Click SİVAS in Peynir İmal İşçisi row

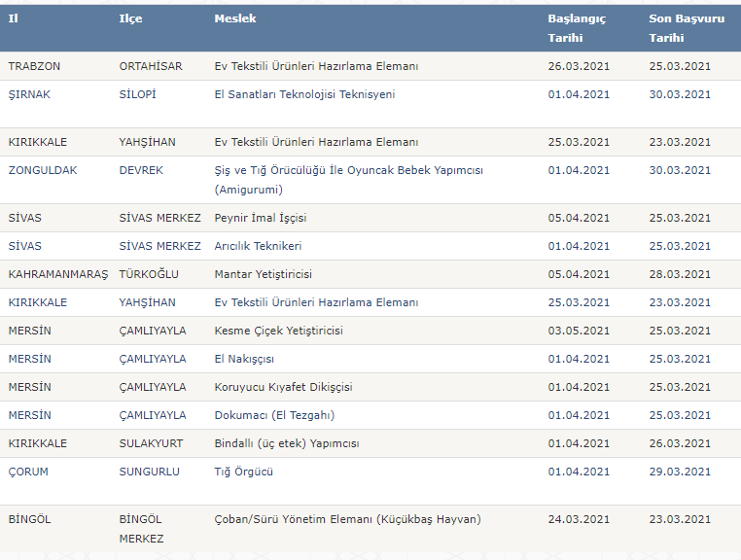click(24, 218)
